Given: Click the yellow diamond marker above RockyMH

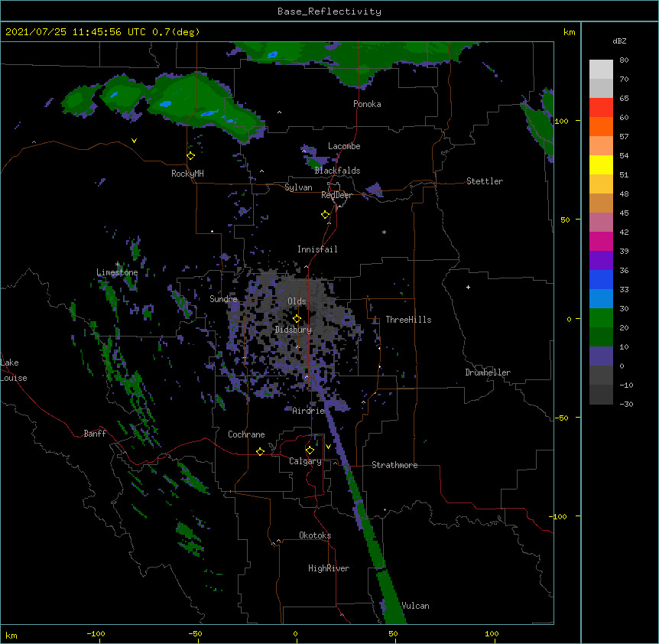Looking at the screenshot, I should coord(191,156).
